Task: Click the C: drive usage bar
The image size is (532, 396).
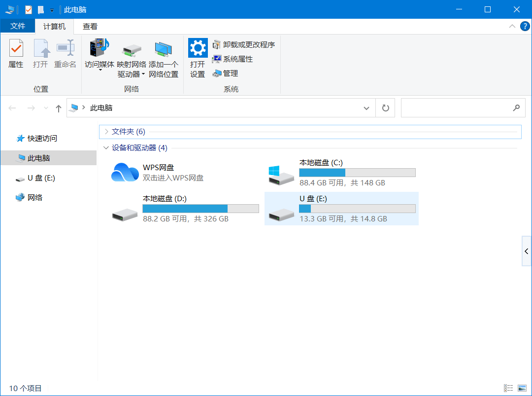Action: (357, 173)
